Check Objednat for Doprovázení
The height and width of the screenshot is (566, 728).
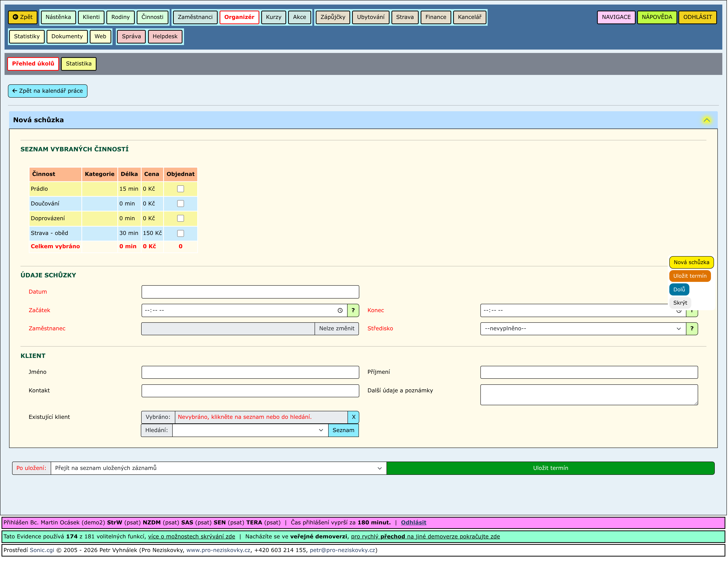180,218
